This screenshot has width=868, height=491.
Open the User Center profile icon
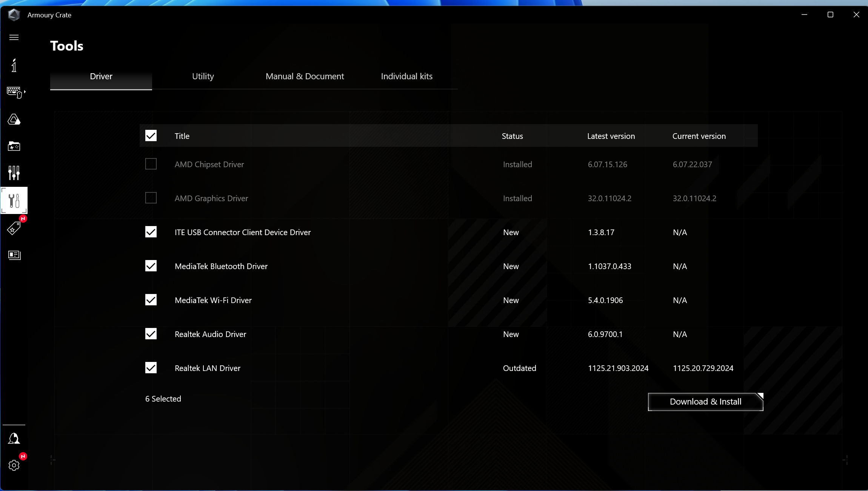click(14, 439)
